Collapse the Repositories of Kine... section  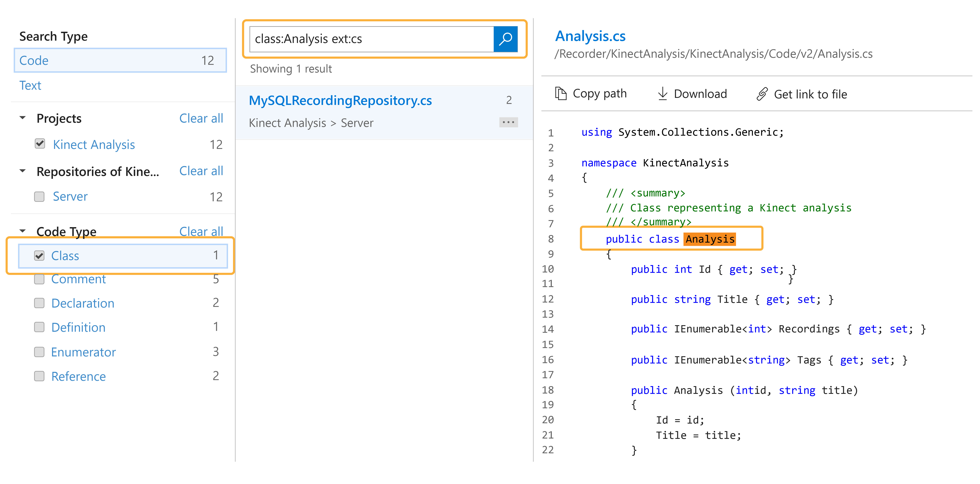point(23,171)
